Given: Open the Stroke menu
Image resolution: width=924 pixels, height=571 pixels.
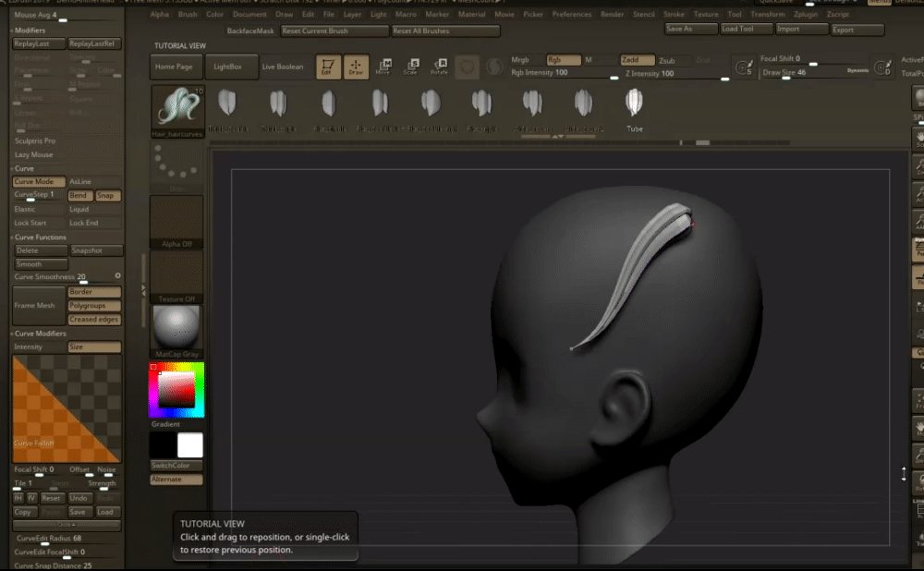Looking at the screenshot, I should (x=674, y=14).
